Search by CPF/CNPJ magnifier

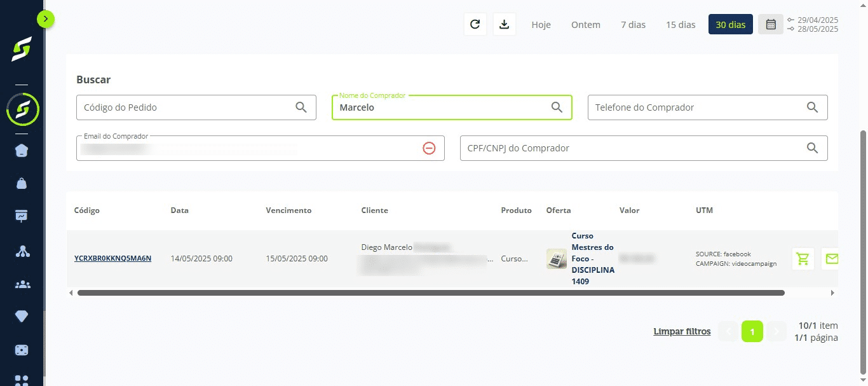pos(812,148)
